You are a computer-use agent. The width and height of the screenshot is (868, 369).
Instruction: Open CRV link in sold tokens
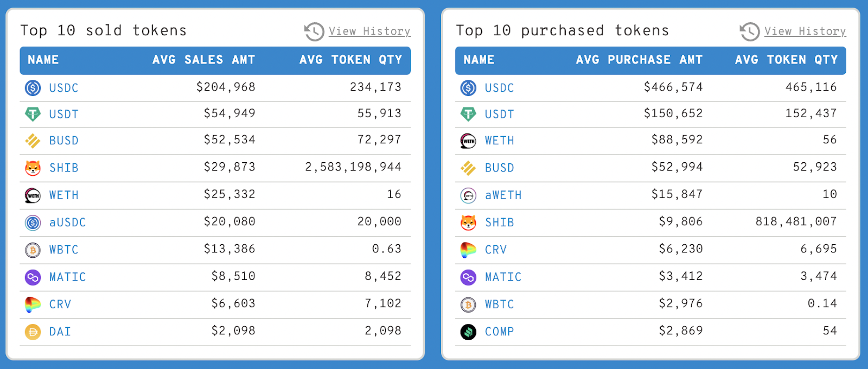coord(60,304)
